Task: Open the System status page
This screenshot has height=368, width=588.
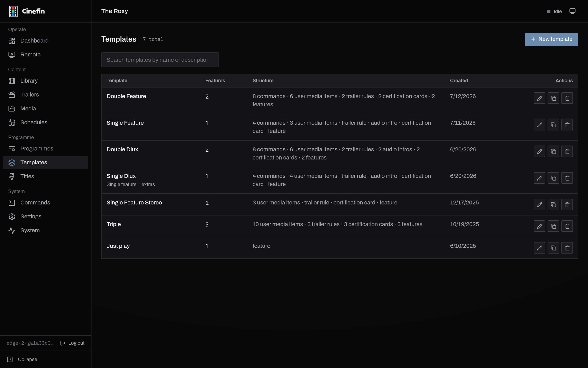Action: click(x=46, y=230)
